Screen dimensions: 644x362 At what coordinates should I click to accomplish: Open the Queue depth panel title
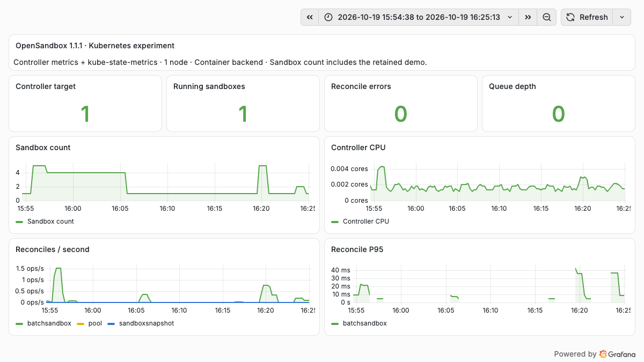(513, 86)
